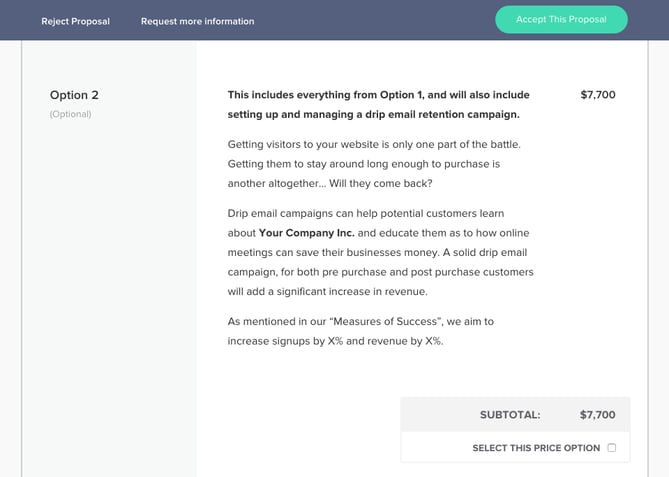Click the (Optional) label under Option 2
The height and width of the screenshot is (477, 669).
(x=70, y=114)
